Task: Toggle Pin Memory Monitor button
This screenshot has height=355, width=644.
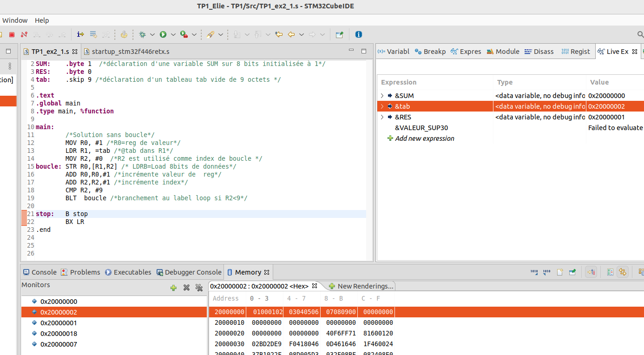Action: tap(572, 272)
